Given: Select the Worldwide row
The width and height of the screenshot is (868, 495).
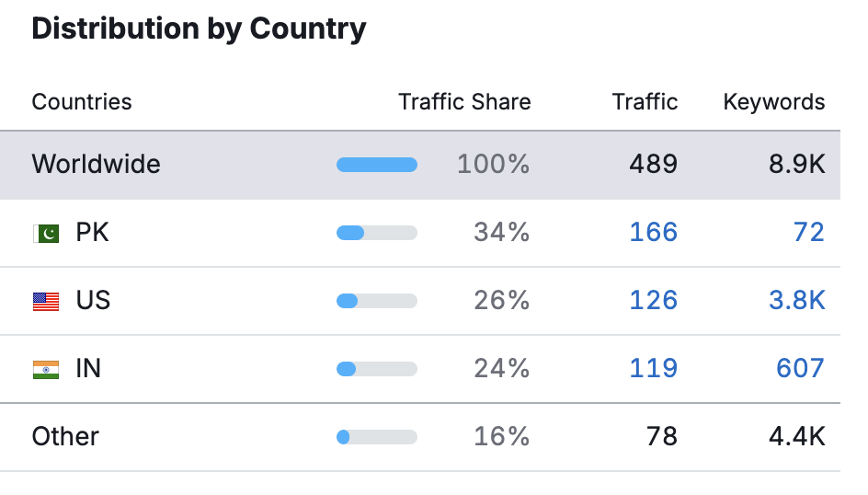Looking at the screenshot, I should pyautogui.click(x=96, y=165).
